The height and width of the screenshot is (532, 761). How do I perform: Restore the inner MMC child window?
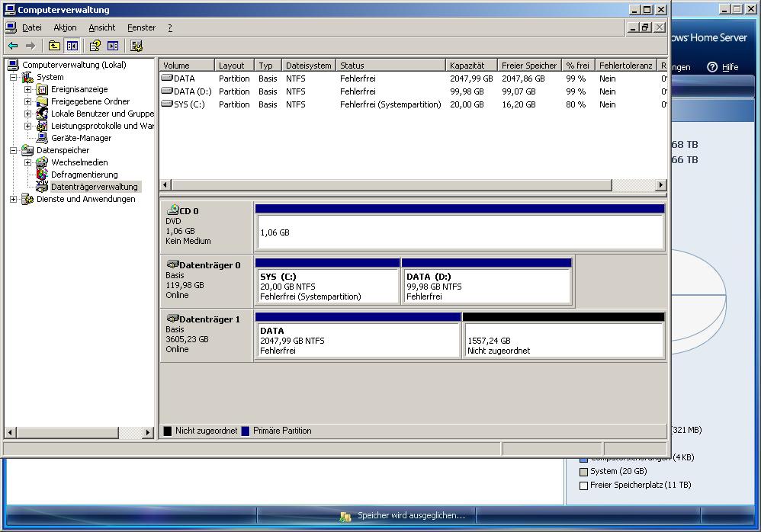[x=645, y=27]
